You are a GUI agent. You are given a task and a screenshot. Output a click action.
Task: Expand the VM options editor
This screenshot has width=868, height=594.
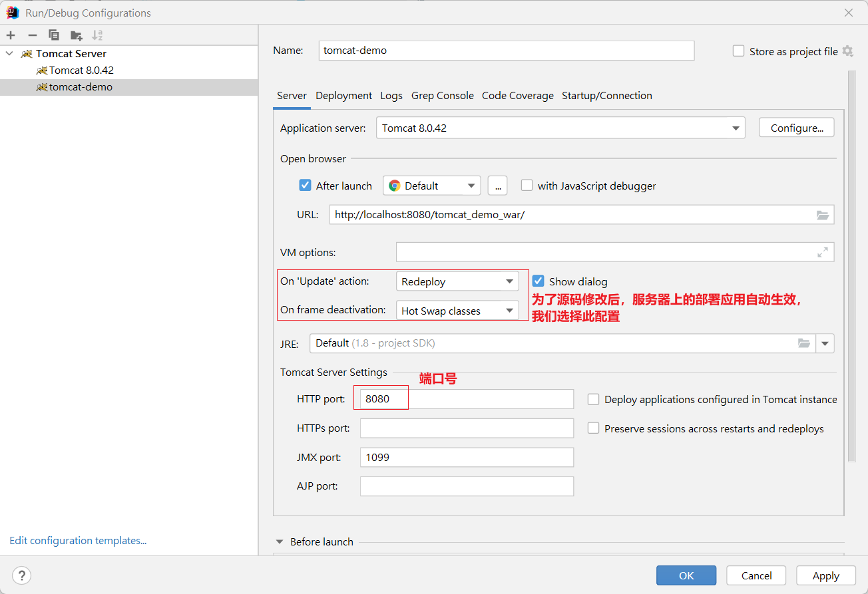[x=823, y=252]
